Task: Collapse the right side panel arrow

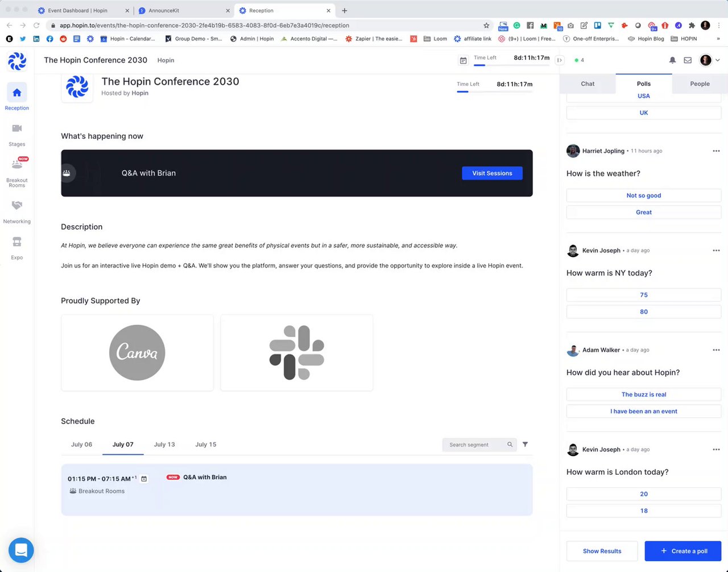Action: click(x=560, y=60)
